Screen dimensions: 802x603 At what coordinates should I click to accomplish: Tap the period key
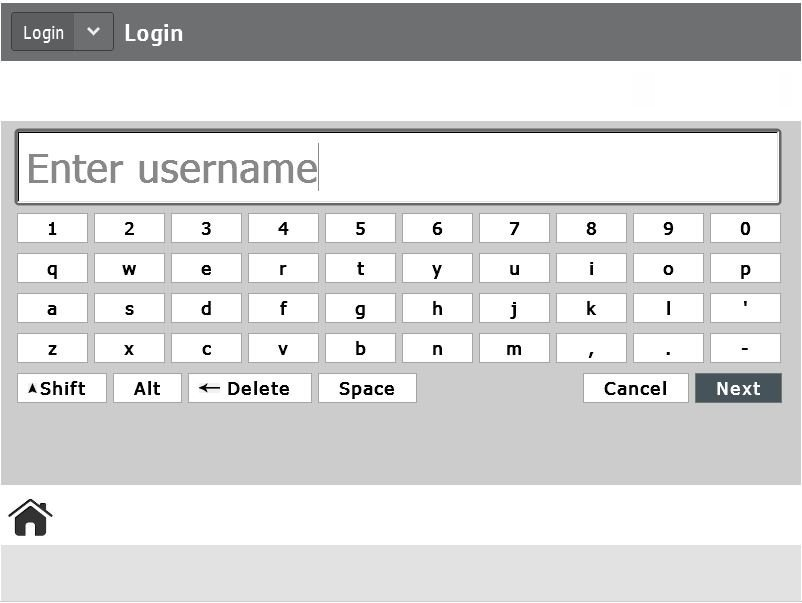(x=668, y=348)
